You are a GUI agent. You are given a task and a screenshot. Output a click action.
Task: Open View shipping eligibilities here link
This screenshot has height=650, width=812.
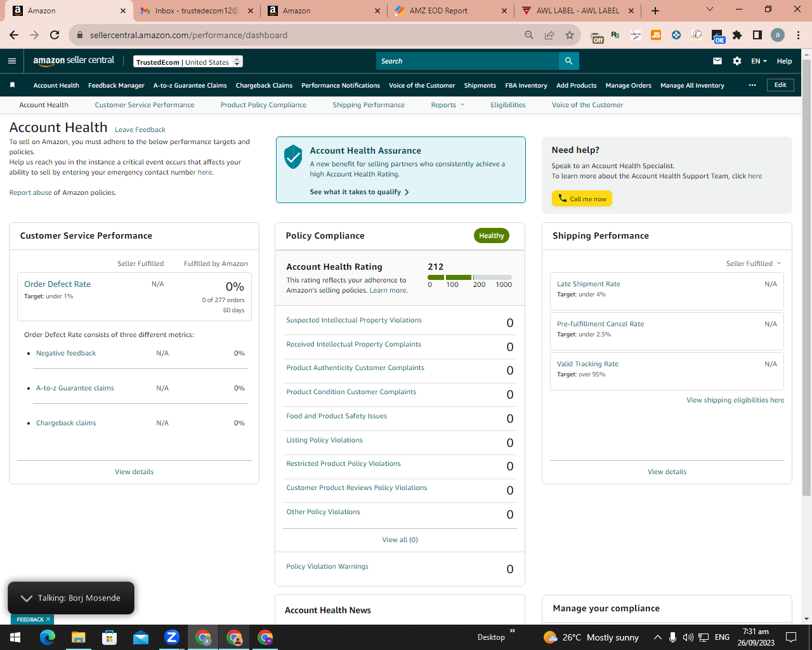tap(735, 400)
